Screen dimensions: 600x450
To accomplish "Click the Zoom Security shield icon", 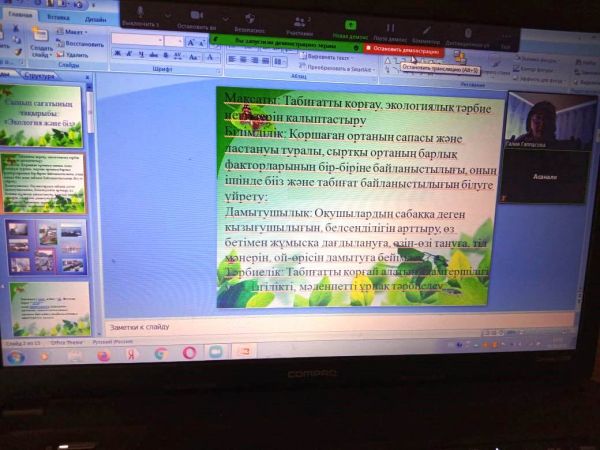I will pos(248,14).
